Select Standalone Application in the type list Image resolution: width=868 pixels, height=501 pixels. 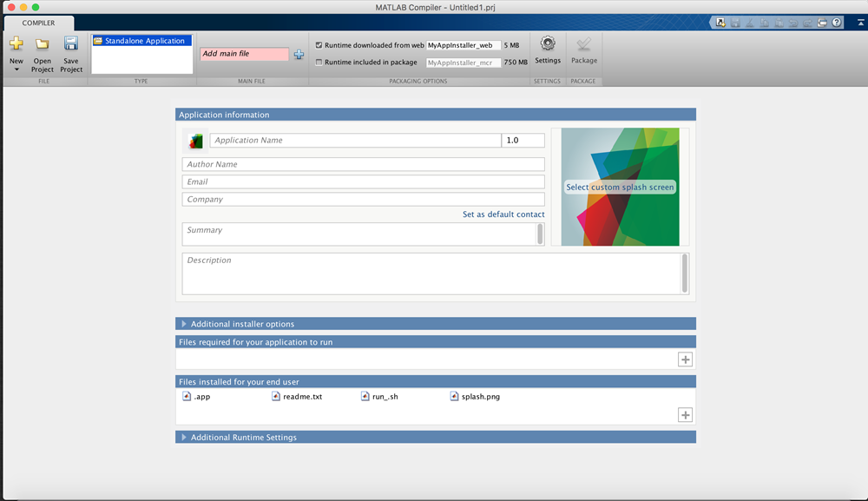[141, 41]
